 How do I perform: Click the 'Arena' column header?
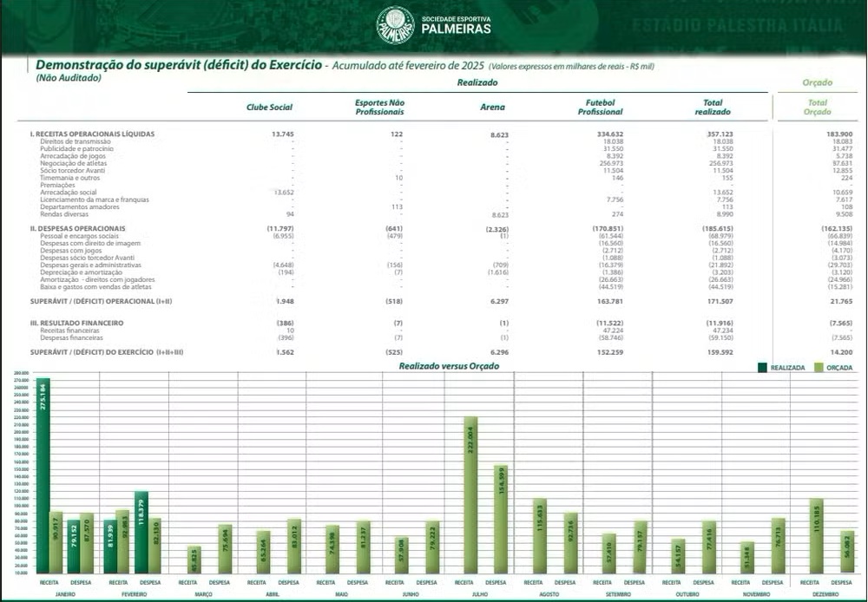492,108
